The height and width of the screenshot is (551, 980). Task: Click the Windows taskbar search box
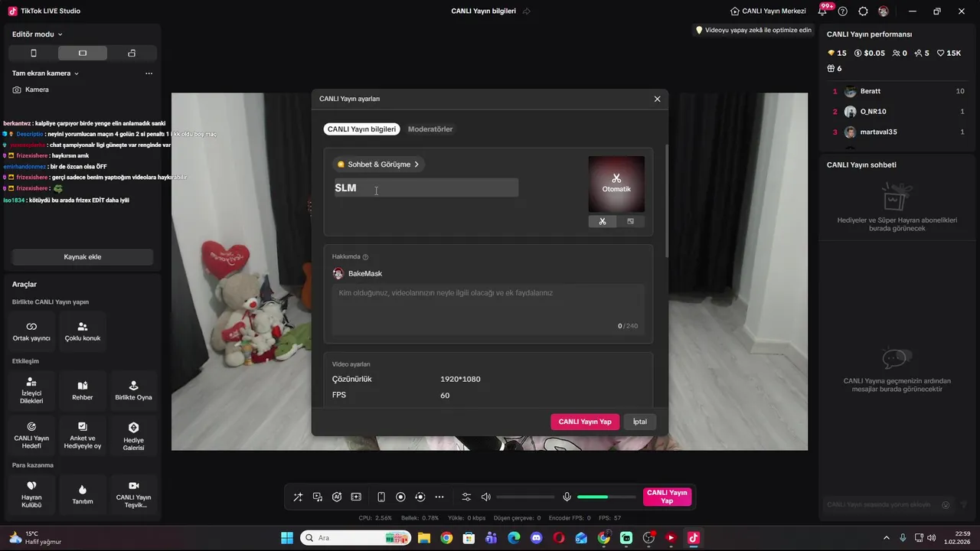click(x=356, y=538)
